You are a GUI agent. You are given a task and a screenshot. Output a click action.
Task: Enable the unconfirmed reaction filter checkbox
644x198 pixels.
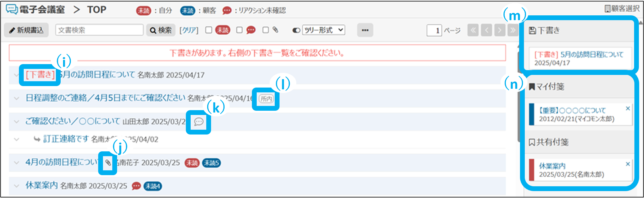pyautogui.click(x=239, y=30)
